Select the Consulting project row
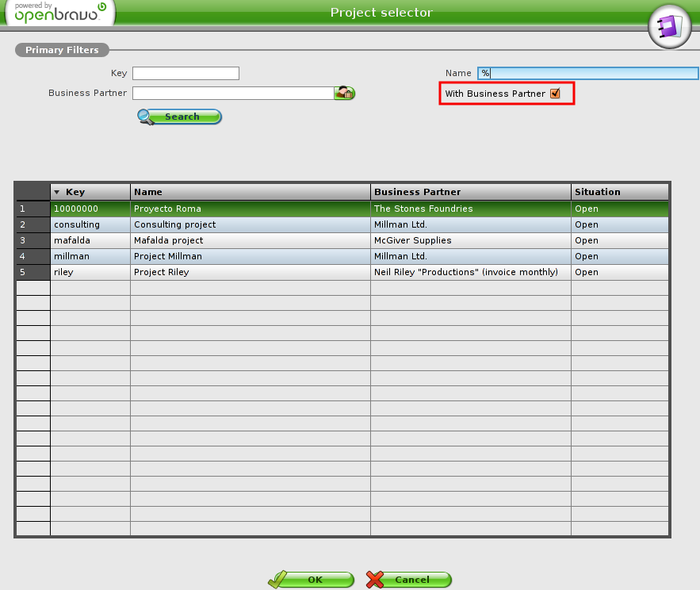This screenshot has width=700, height=590. (250, 224)
